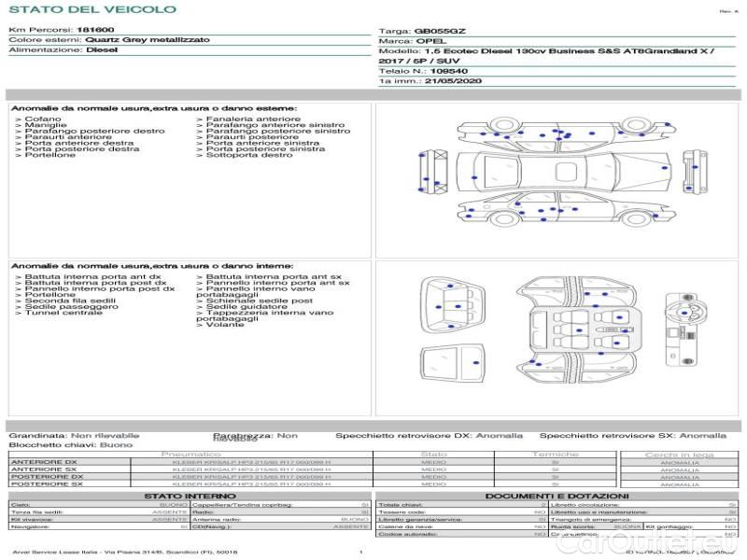Select Parafango anteriore sinistro item
The width and height of the screenshot is (747, 560).
coord(270,125)
